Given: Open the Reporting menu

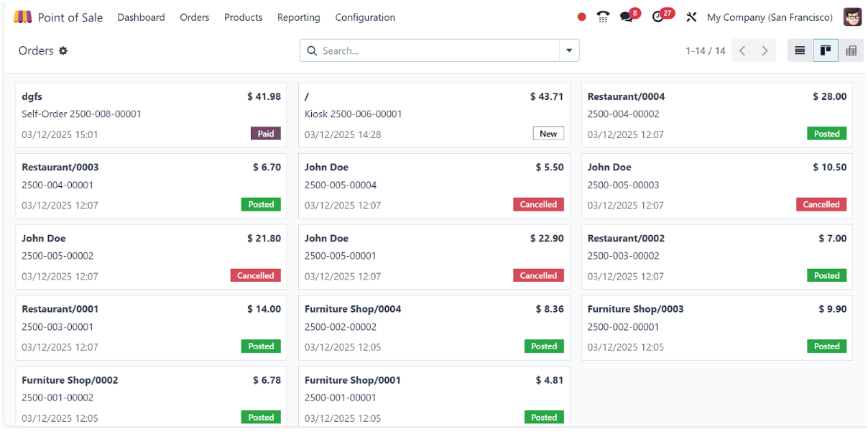Looking at the screenshot, I should pyautogui.click(x=299, y=17).
